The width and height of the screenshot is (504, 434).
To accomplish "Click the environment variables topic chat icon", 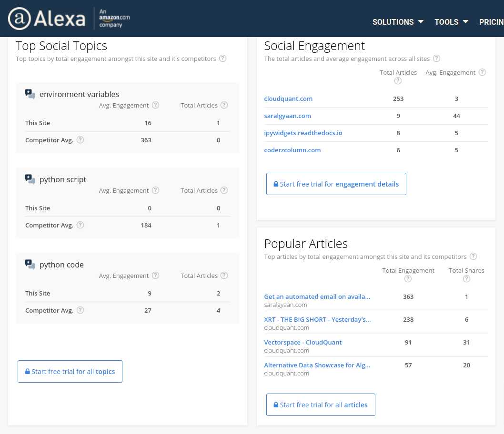I will point(30,94).
